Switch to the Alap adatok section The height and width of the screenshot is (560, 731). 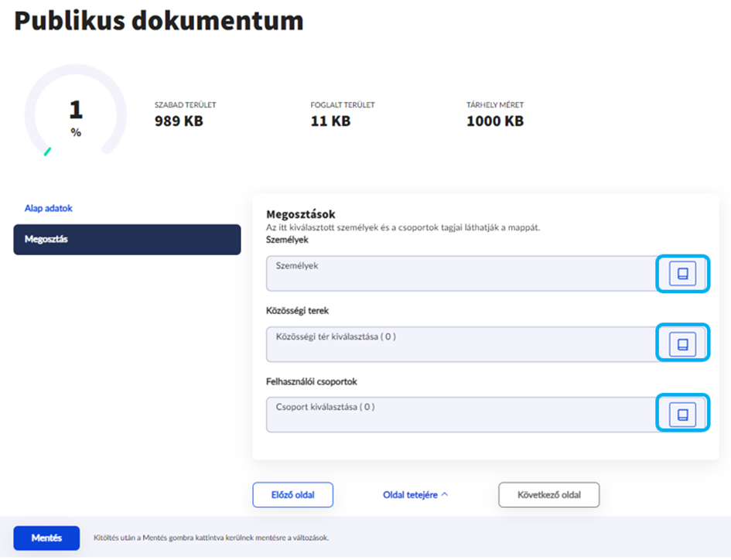[48, 209]
